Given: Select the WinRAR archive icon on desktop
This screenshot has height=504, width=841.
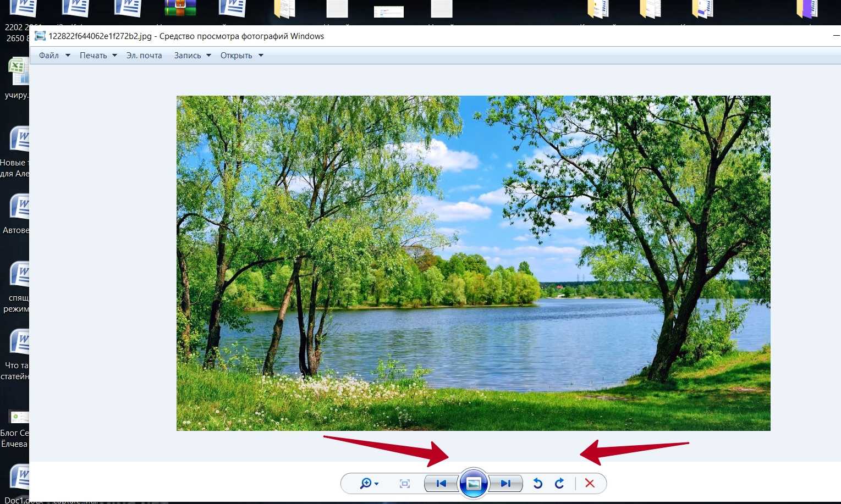Looking at the screenshot, I should tap(180, 9).
